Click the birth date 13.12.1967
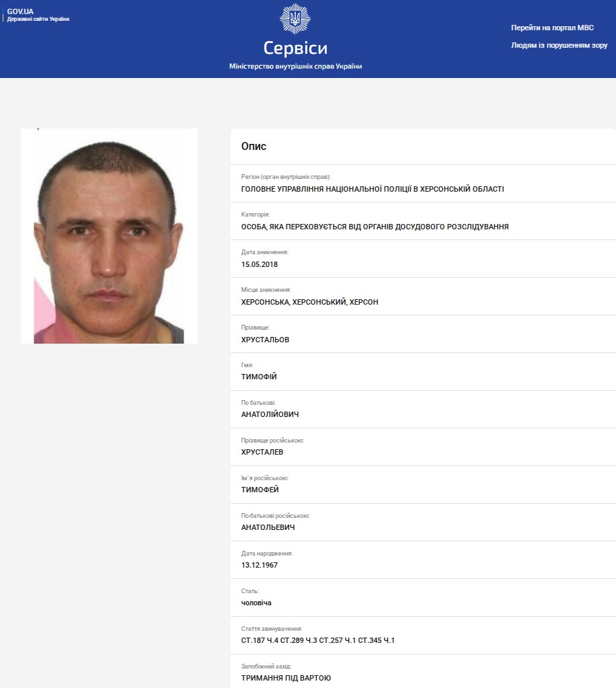The width and height of the screenshot is (616, 688). point(260,565)
